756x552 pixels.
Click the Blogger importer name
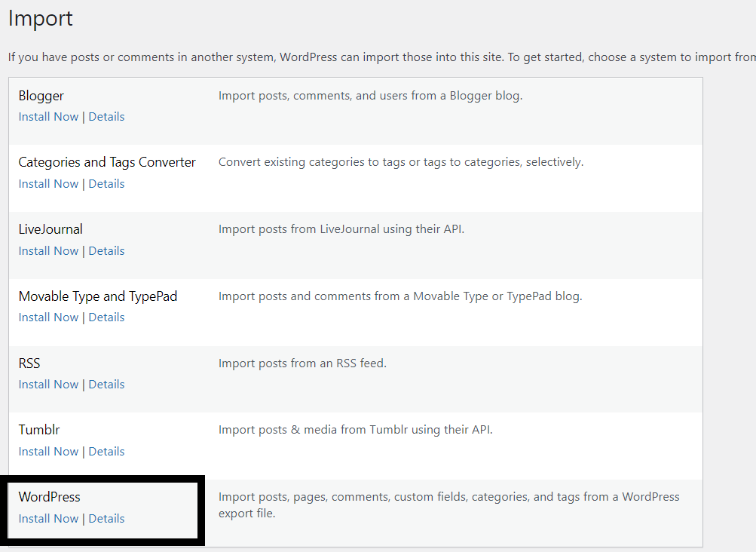tap(41, 96)
